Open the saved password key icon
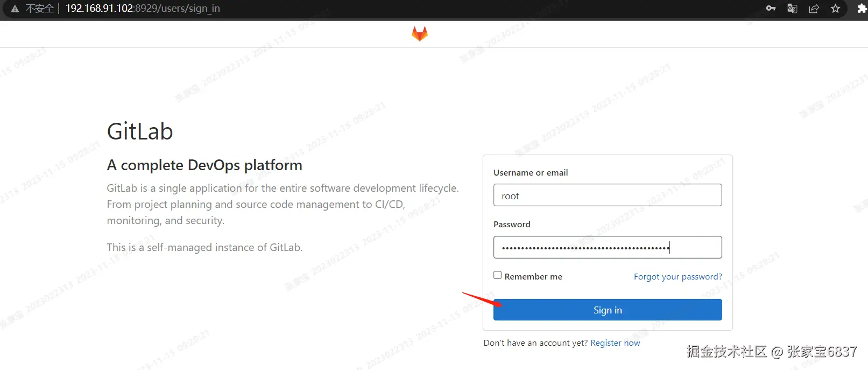This screenshot has height=370, width=868. pos(771,8)
